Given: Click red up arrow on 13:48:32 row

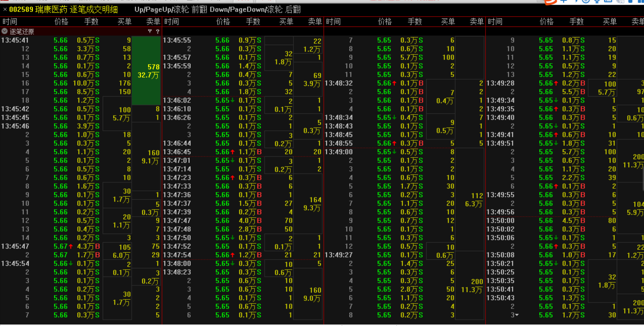Looking at the screenshot, I should (394, 83).
